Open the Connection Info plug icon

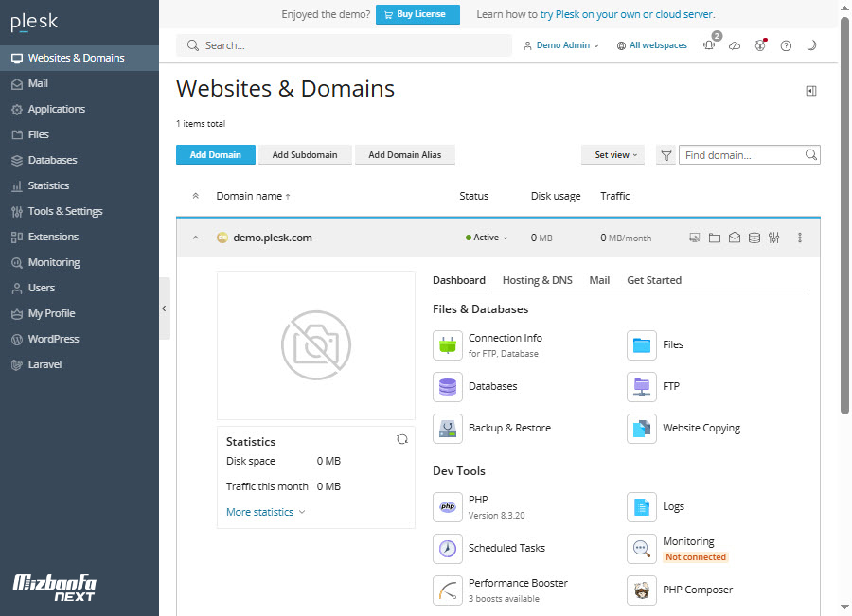coord(448,345)
